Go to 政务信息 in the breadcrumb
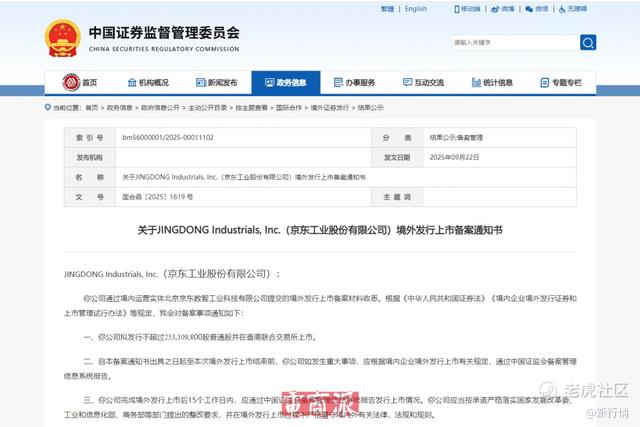The height and width of the screenshot is (427, 640). [x=120, y=108]
